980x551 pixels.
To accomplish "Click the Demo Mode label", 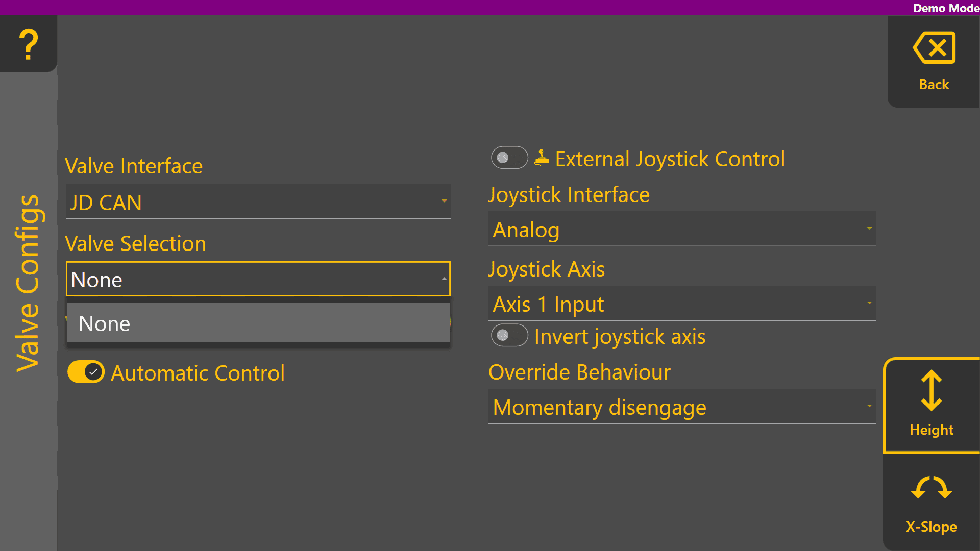I will (x=945, y=8).
